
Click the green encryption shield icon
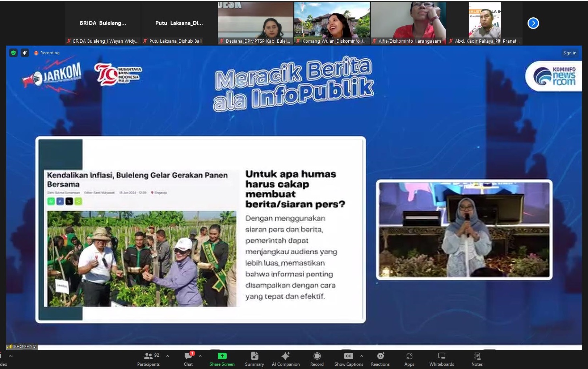coord(13,53)
